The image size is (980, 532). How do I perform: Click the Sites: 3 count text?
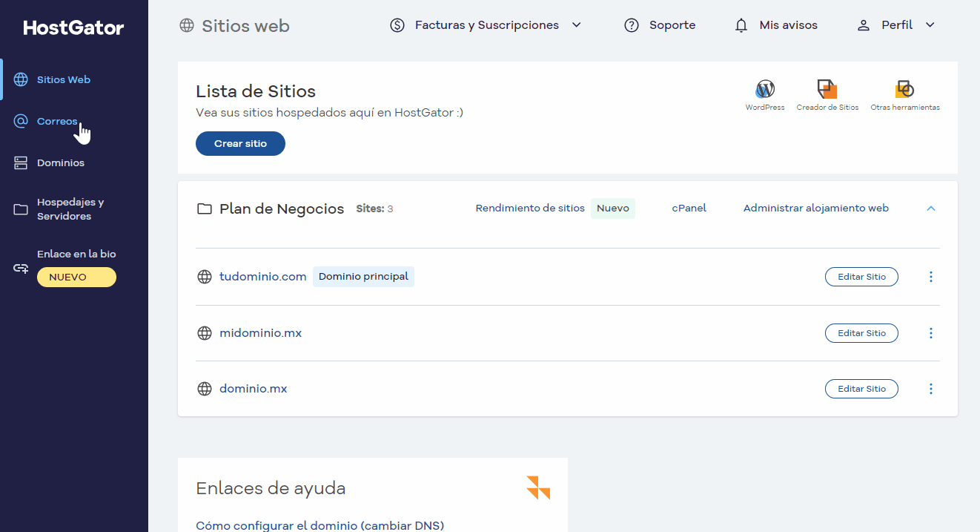click(x=374, y=208)
